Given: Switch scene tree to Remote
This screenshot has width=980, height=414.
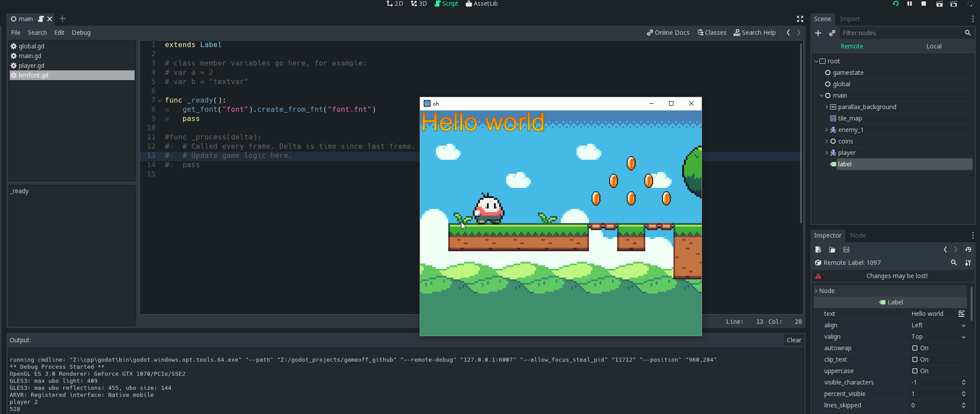Looking at the screenshot, I should point(852,46).
